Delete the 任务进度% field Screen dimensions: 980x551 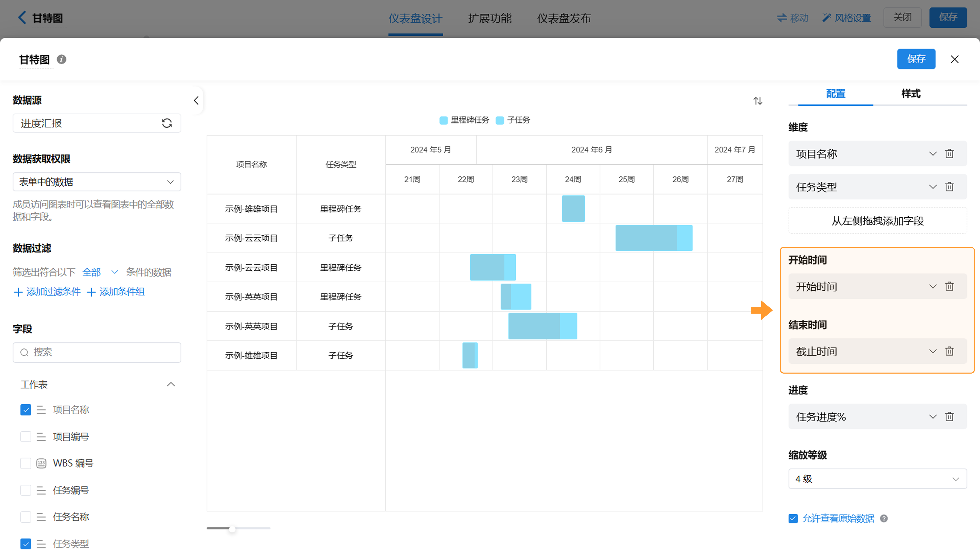point(950,417)
